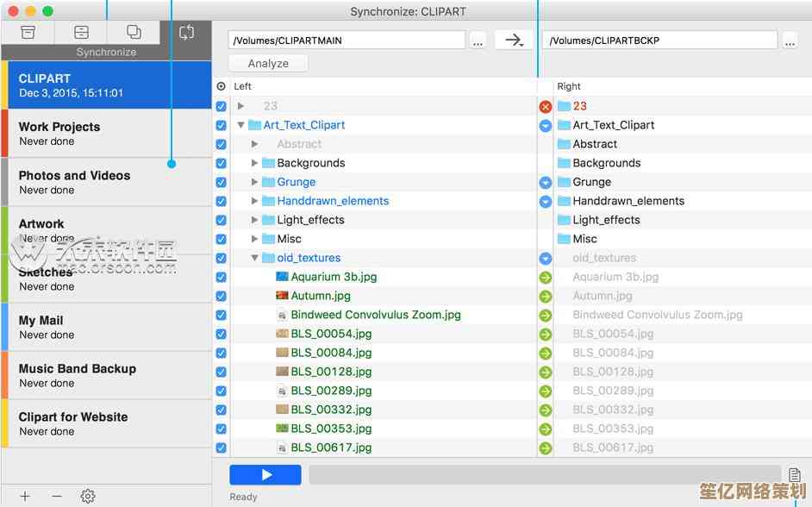Click the Synchronize mode icon in sidebar toolbar
The image size is (812, 507).
(x=186, y=32)
